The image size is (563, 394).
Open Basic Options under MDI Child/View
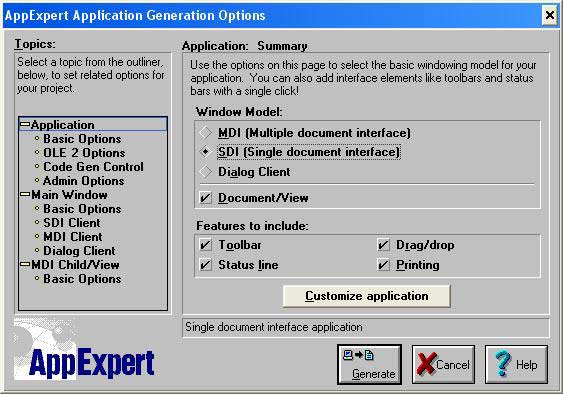tap(82, 279)
